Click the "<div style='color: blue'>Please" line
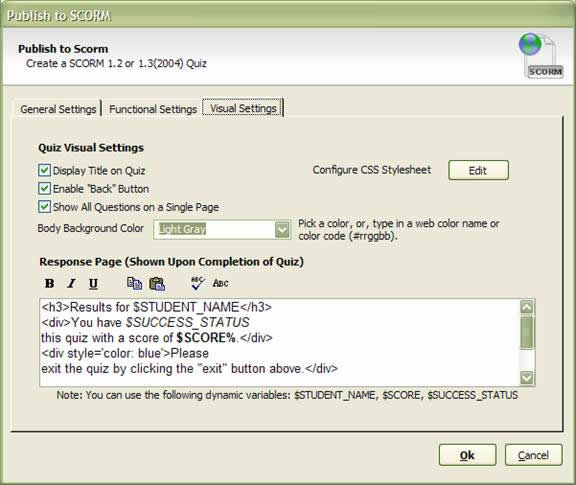This screenshot has height=485, width=576. pos(125,353)
